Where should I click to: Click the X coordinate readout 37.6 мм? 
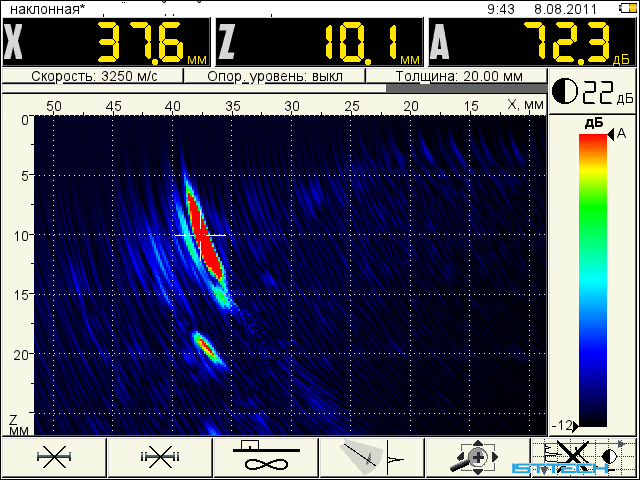(x=106, y=42)
